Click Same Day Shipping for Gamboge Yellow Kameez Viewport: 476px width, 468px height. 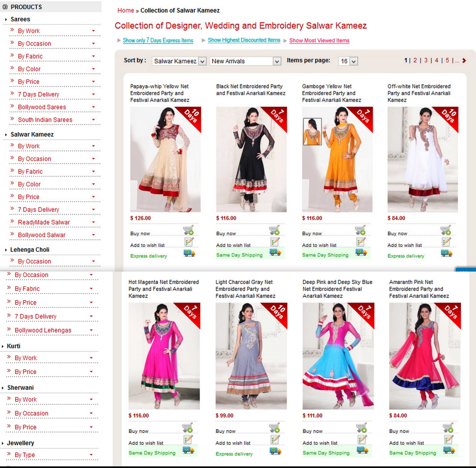[x=325, y=255]
